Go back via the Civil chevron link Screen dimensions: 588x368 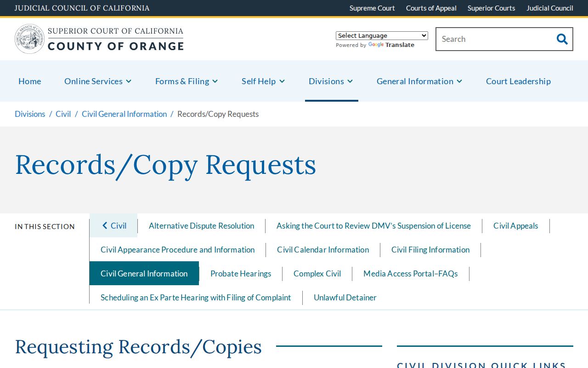[x=113, y=225]
